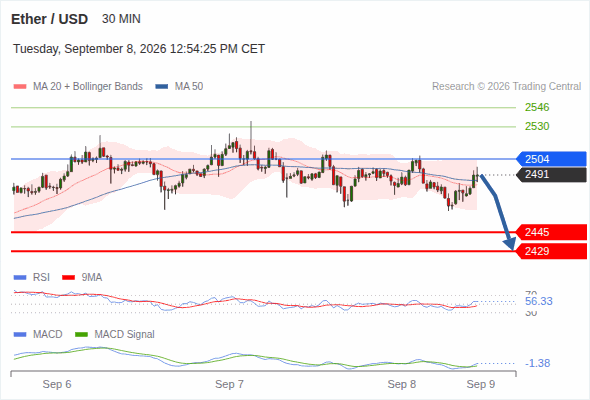The width and height of the screenshot is (590, 400).
Task: Click the dark blue MA 50 swatch
Action: click(162, 87)
